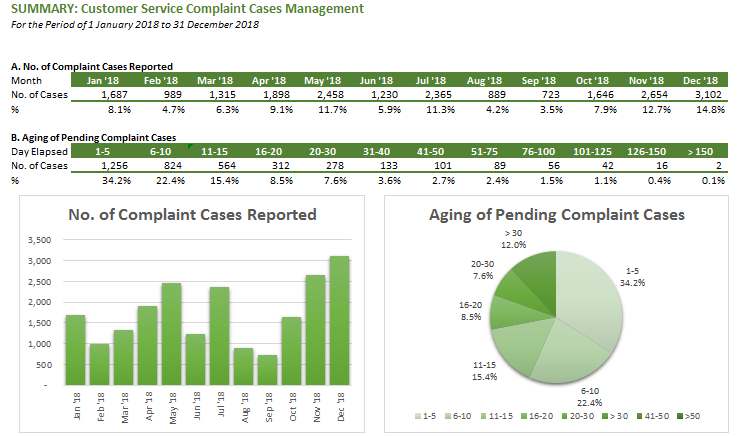Click the 'For the Period of 1 January 2018' subtitle

135,25
